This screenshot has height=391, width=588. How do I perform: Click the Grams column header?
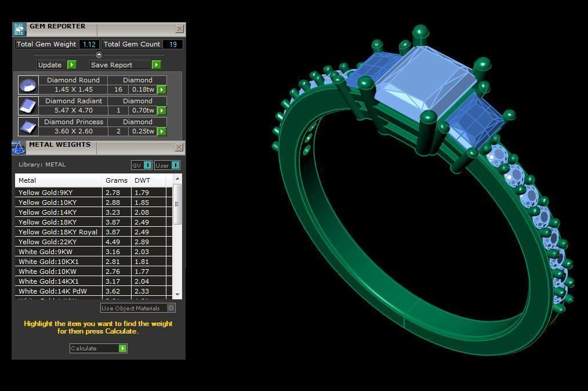click(117, 180)
